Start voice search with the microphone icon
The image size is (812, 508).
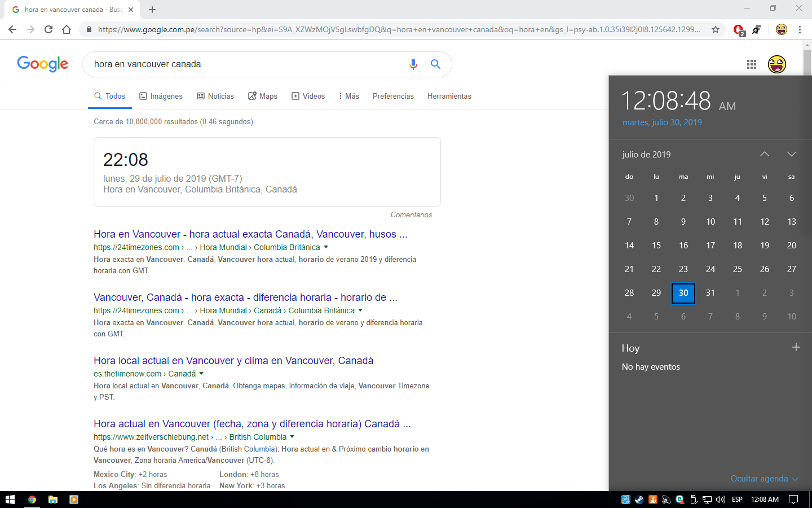pos(413,64)
